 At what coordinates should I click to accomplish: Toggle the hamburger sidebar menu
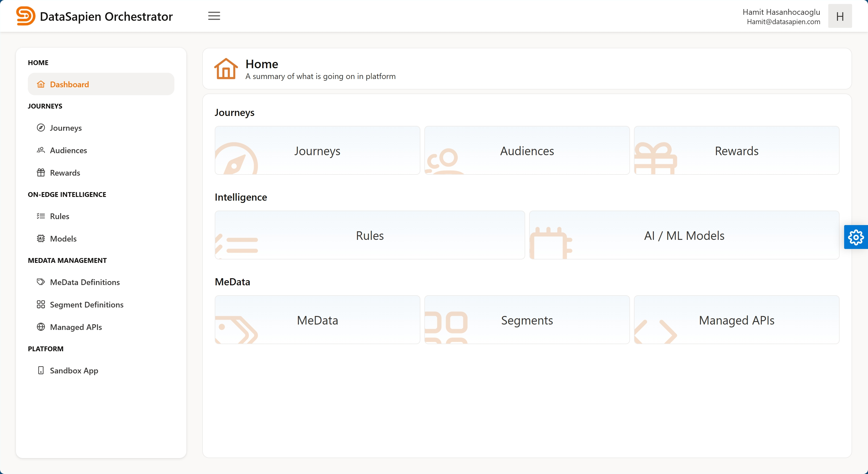214,16
